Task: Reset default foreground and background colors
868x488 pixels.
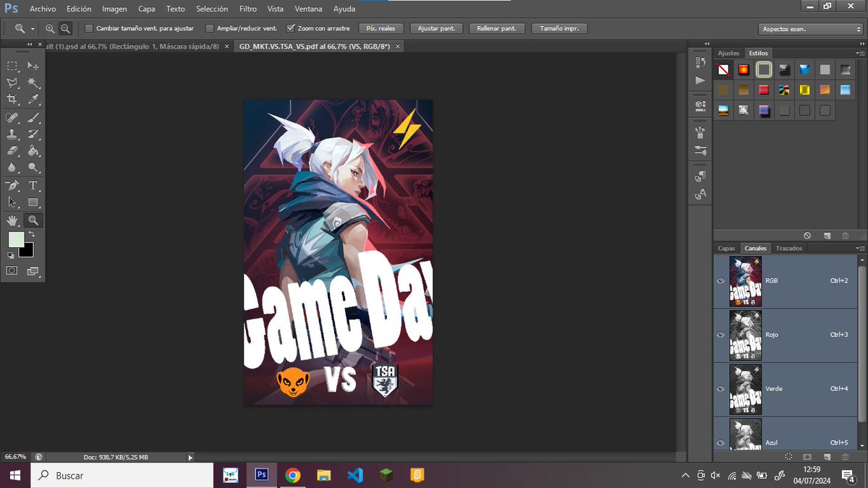Action: click(x=11, y=255)
